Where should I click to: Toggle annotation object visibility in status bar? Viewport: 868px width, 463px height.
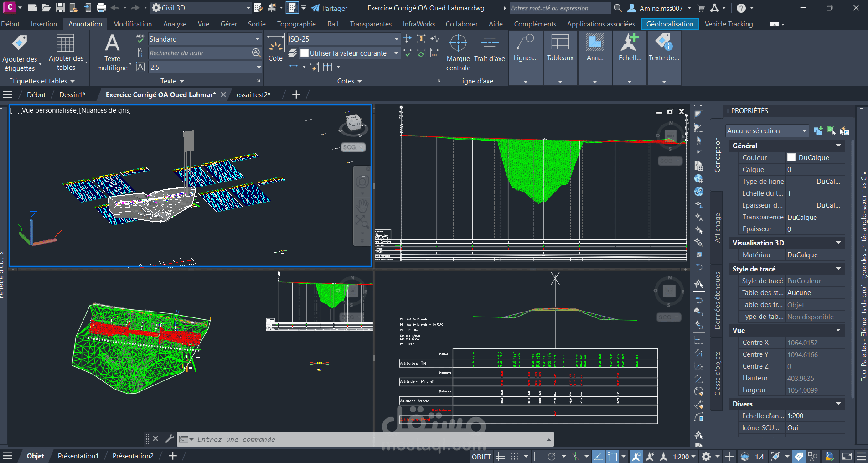pos(636,456)
